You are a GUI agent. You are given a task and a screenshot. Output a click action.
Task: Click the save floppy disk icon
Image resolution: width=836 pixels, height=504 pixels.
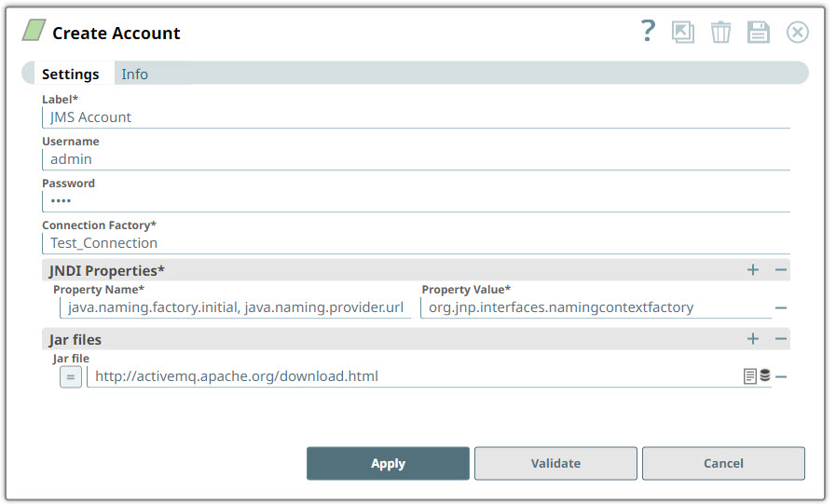(758, 33)
